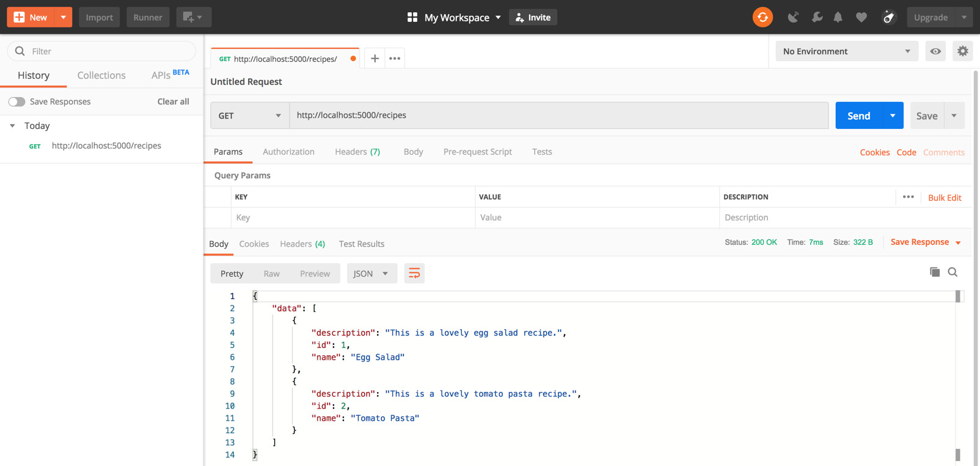Click the orange sync icon
The width and height of the screenshot is (980, 466).
pos(762,17)
